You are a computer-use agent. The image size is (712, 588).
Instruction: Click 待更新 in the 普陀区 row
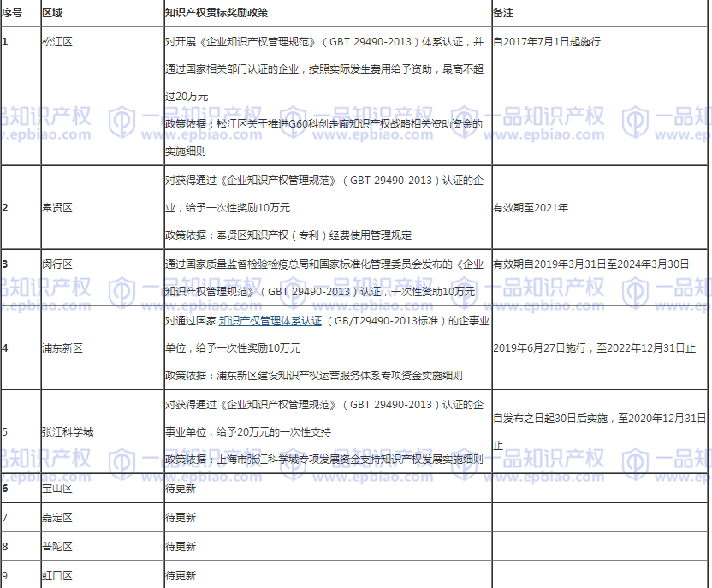click(181, 547)
